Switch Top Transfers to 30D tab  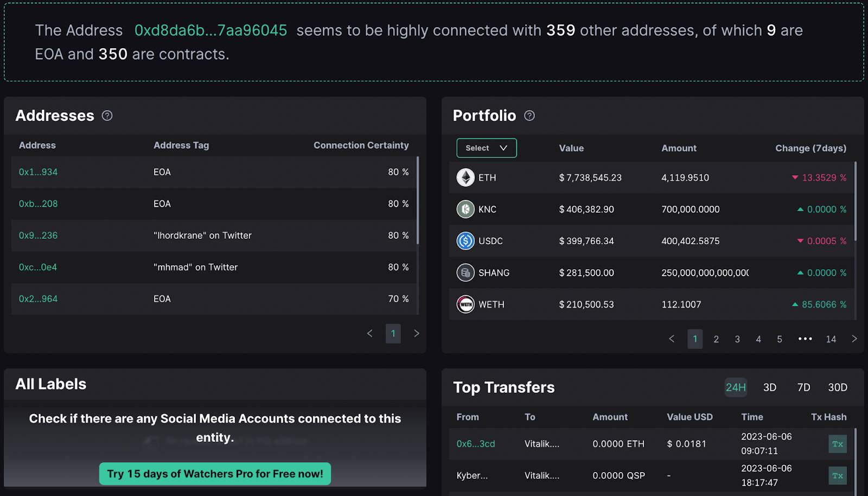point(838,387)
